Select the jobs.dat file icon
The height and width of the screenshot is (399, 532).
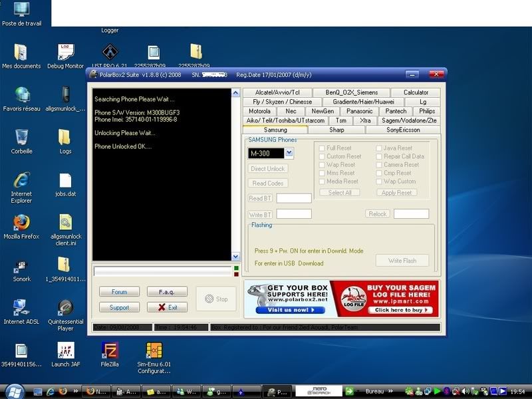[x=65, y=184]
